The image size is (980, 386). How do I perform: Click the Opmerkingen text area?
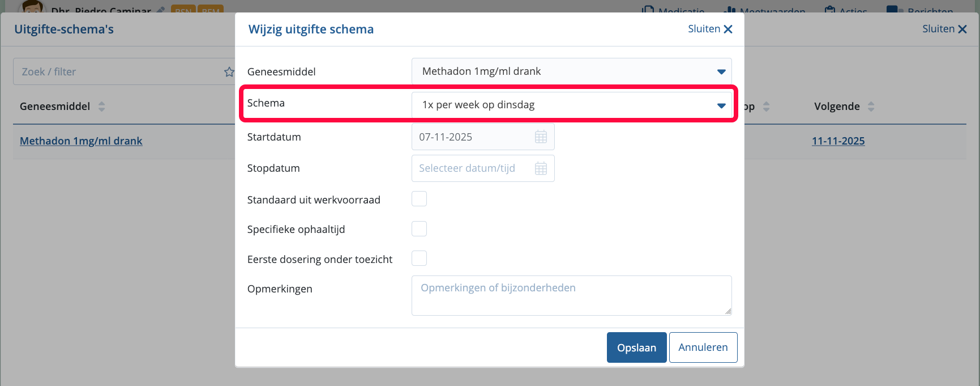tap(571, 295)
